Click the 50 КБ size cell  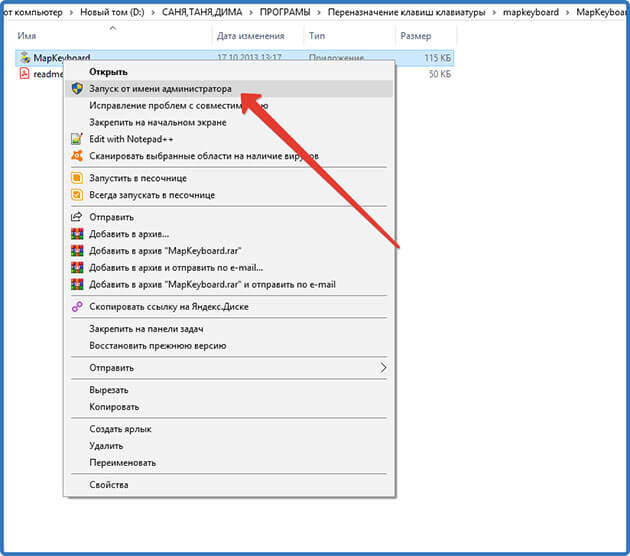tap(440, 74)
